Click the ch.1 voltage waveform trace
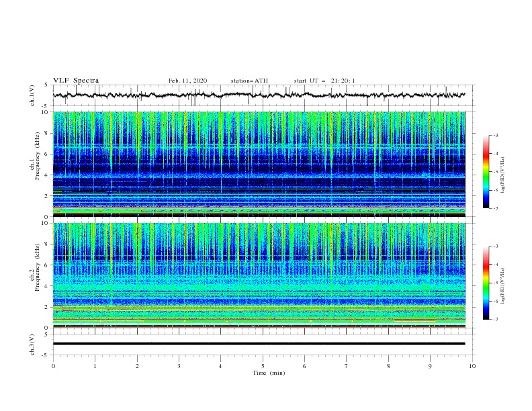 click(259, 95)
